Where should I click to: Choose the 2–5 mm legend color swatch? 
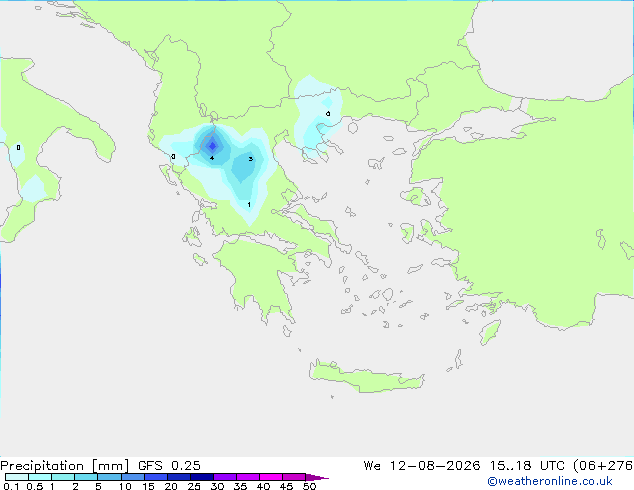pyautogui.click(x=86, y=477)
